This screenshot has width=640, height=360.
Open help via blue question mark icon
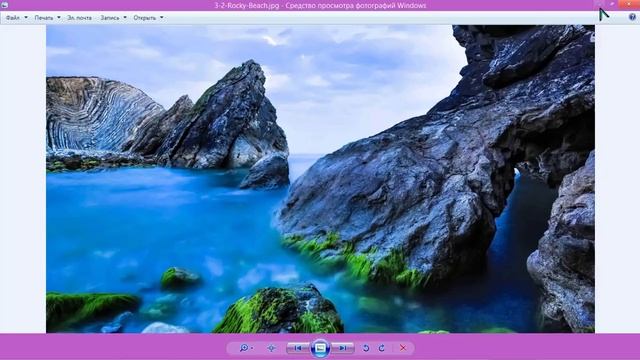(x=632, y=17)
